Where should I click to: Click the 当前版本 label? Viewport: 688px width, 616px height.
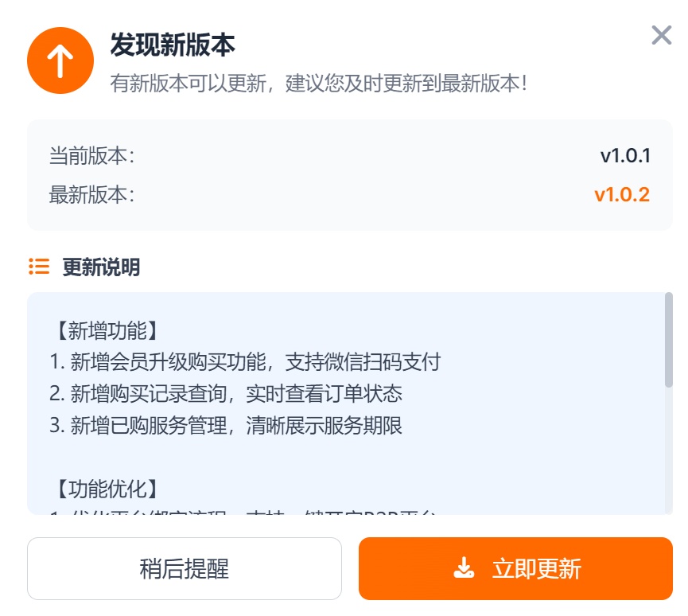pyautogui.click(x=92, y=155)
